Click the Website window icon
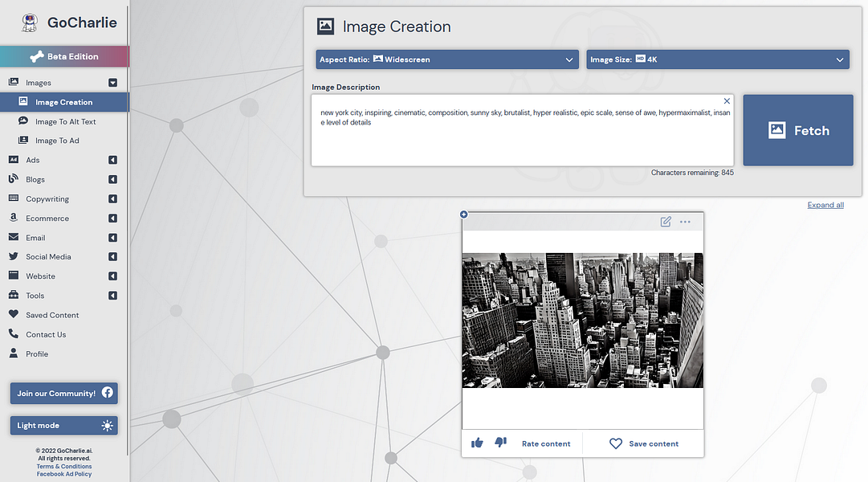 tap(14, 276)
